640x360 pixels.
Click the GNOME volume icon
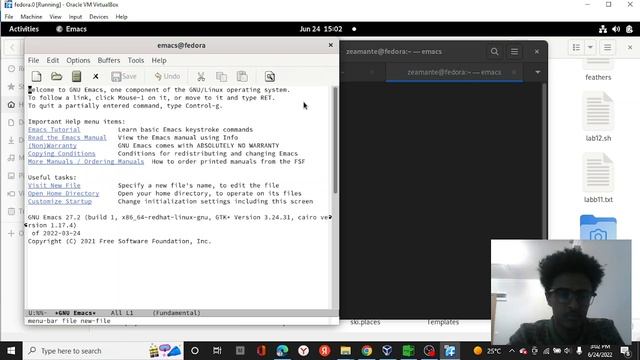pyautogui.click(x=616, y=29)
